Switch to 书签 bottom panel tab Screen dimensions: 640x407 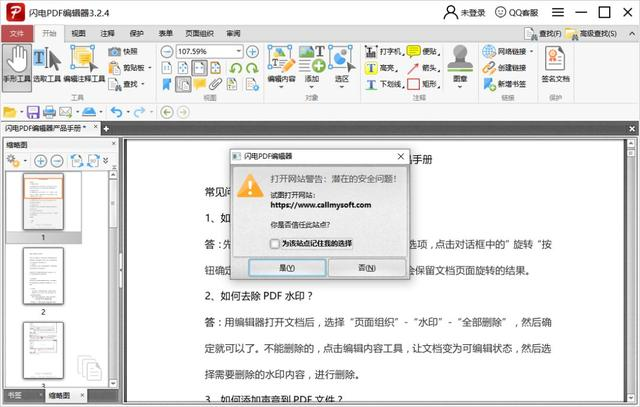(x=16, y=395)
